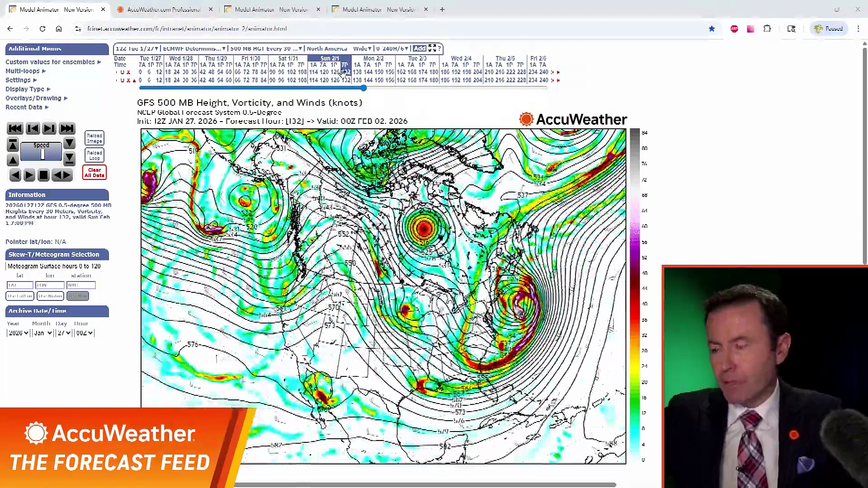The image size is (868, 488).
Task: Toggle the X marker on the bottom time row
Action: pos(128,80)
